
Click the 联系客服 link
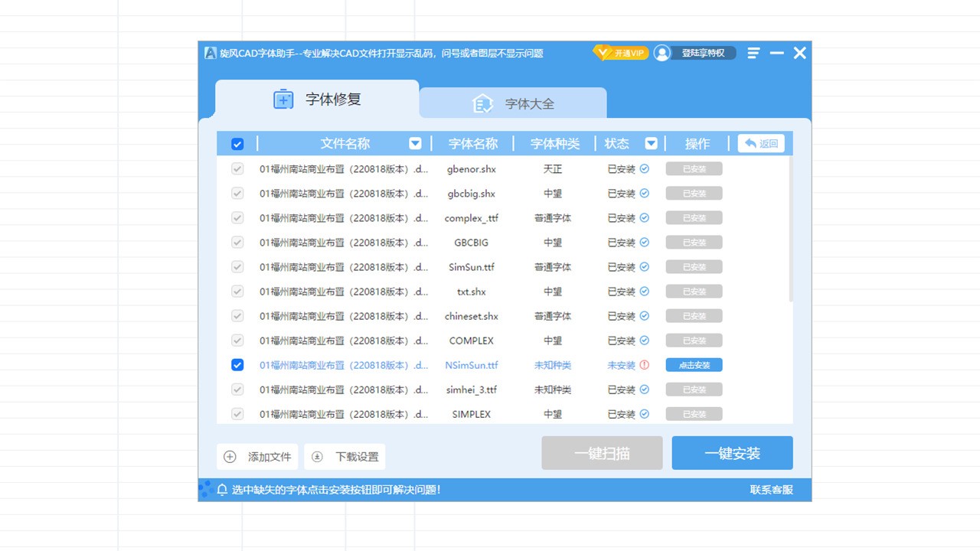772,490
